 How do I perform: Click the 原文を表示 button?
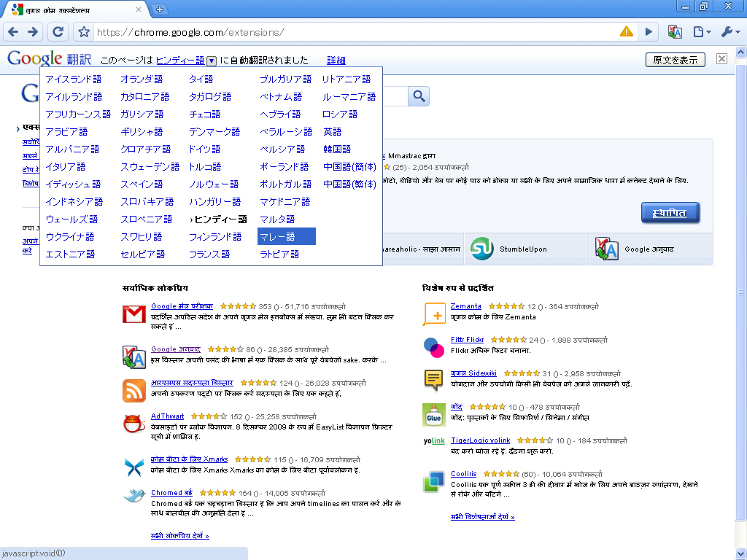pos(675,60)
